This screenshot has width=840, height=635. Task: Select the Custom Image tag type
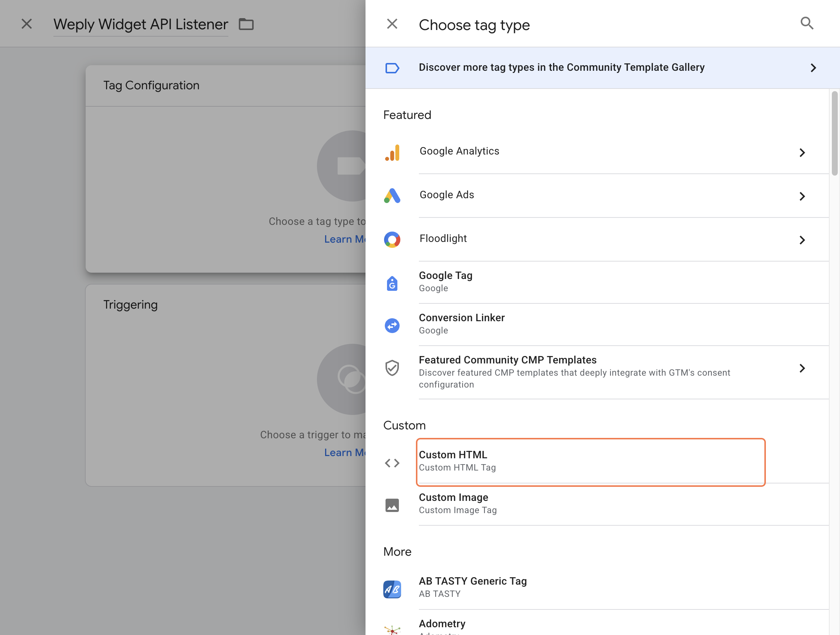[590, 504]
